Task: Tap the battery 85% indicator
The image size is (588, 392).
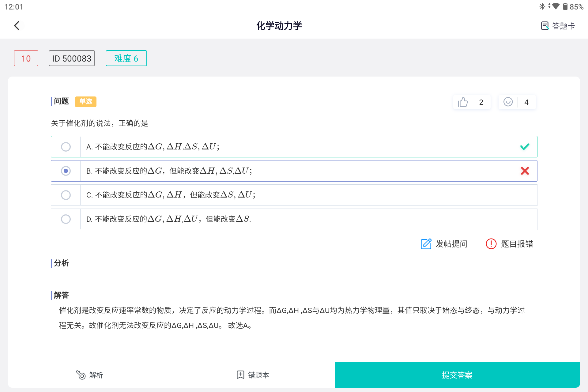Action: click(x=573, y=7)
